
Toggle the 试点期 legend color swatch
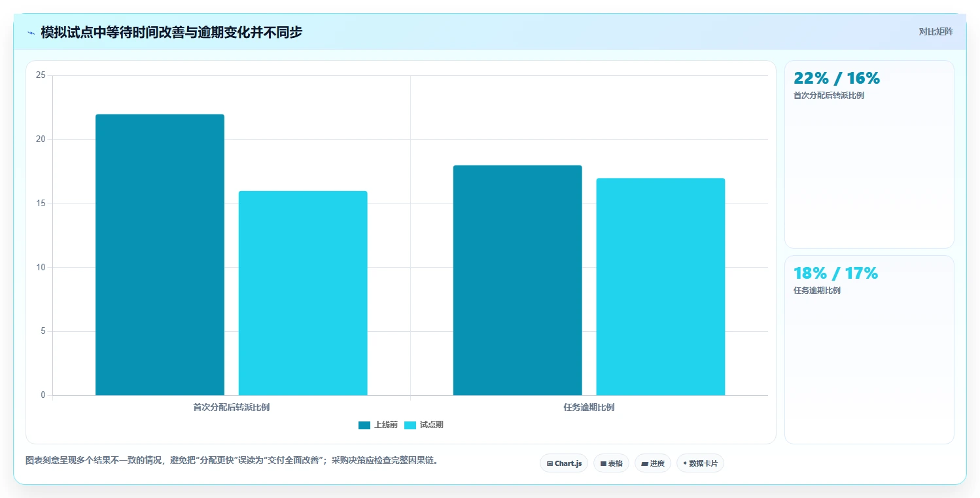pos(410,425)
